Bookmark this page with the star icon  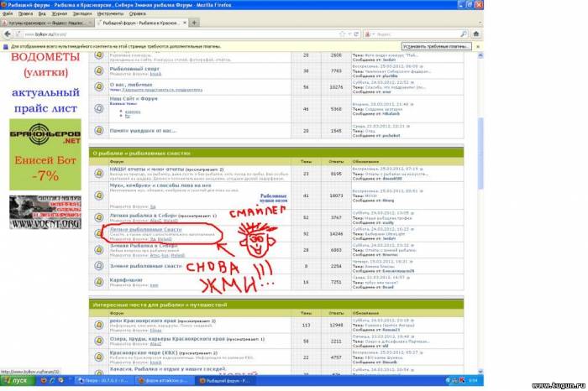[342, 34]
